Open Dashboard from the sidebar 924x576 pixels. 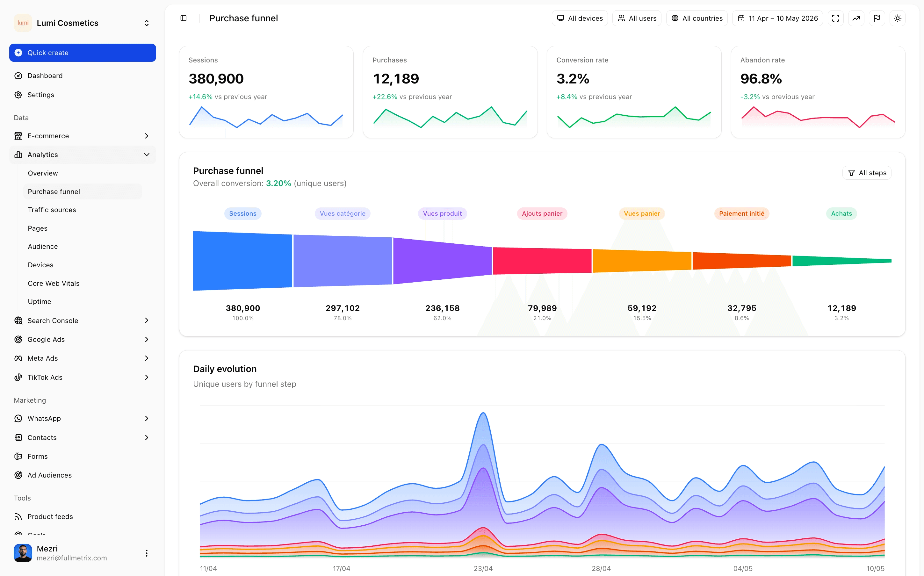click(83, 76)
